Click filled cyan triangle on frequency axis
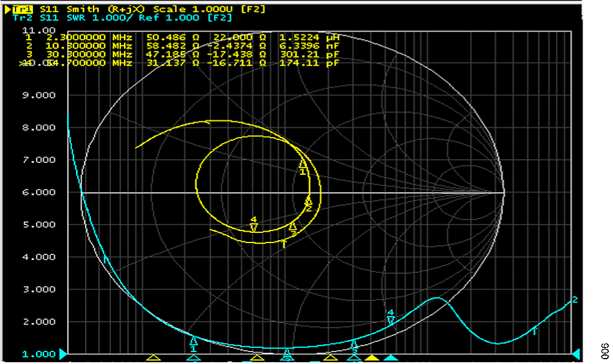The height and width of the screenshot is (364, 613). click(390, 357)
